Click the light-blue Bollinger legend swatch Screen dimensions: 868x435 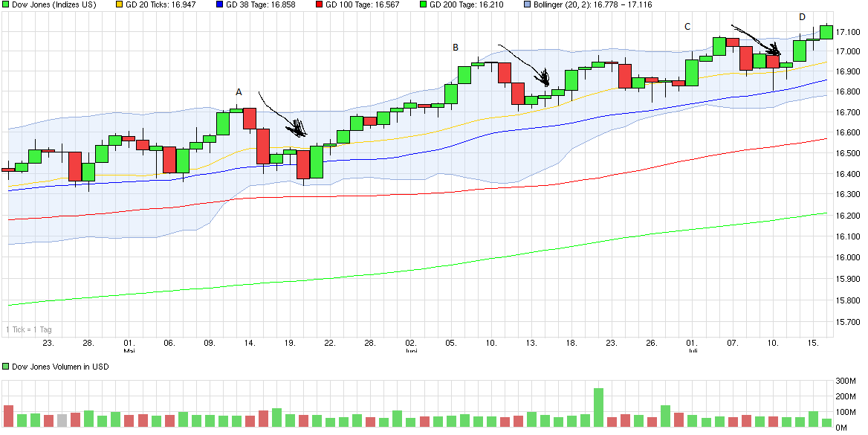tap(525, 4)
